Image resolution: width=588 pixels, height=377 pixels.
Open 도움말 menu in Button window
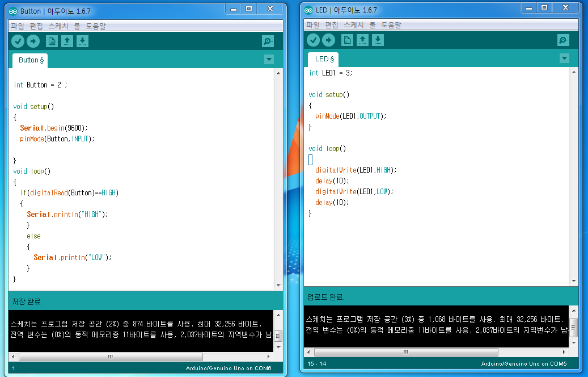click(x=96, y=26)
